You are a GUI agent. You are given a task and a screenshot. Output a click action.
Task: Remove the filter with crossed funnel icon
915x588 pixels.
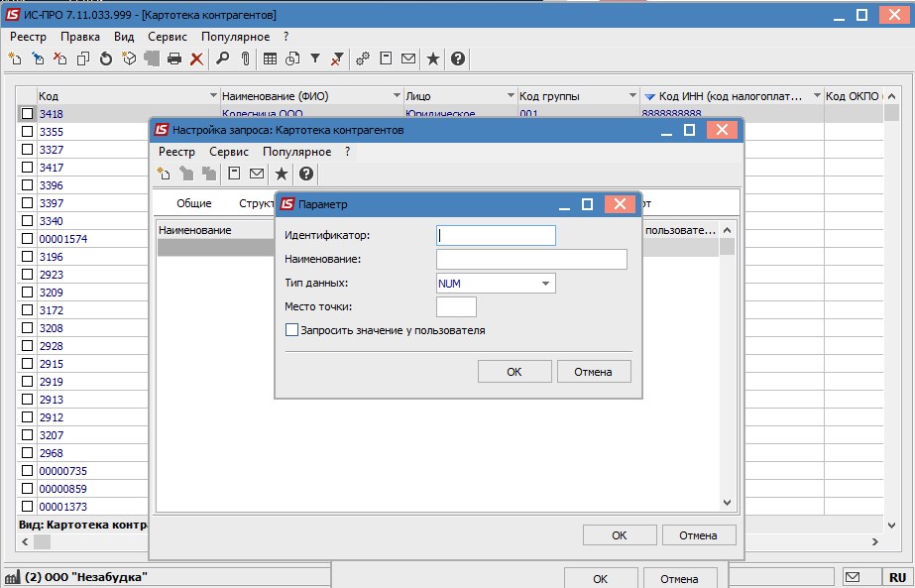pyautogui.click(x=337, y=59)
